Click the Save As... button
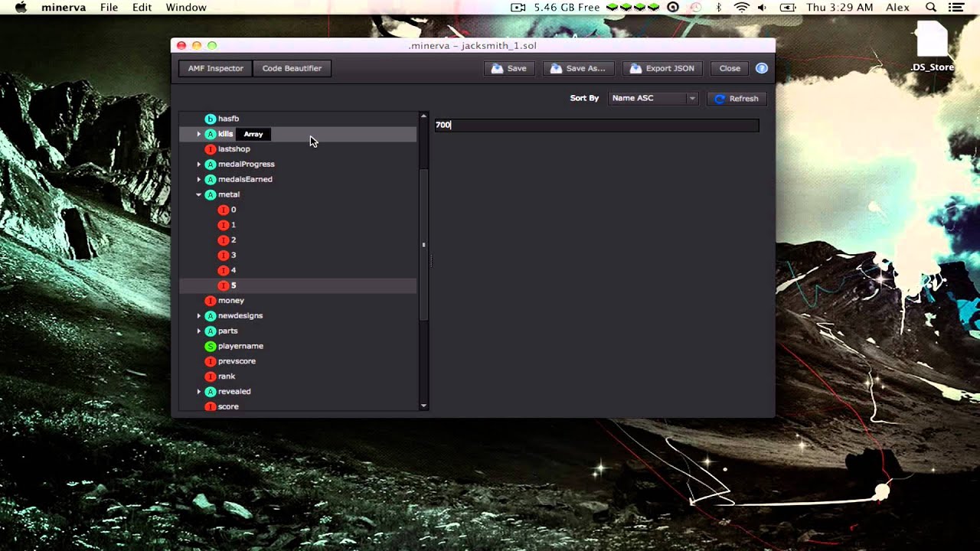 point(578,68)
